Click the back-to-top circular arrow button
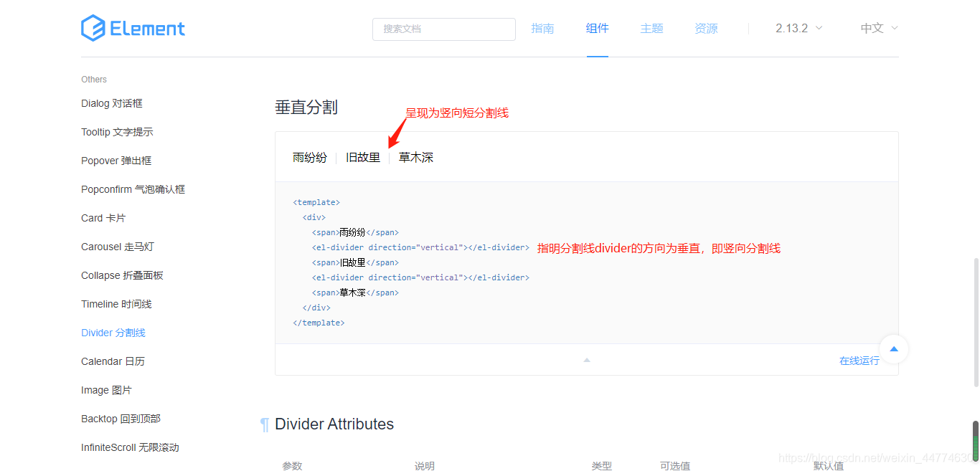The width and height of the screenshot is (980, 471). click(893, 349)
